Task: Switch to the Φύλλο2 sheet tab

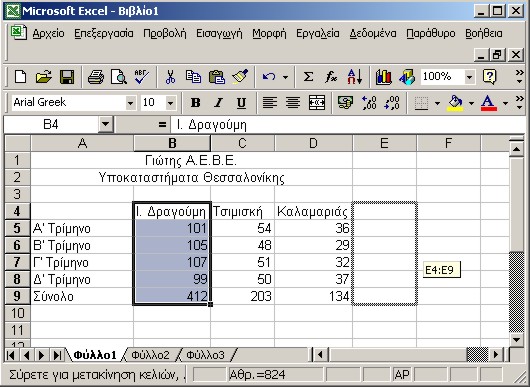Action: (x=150, y=355)
